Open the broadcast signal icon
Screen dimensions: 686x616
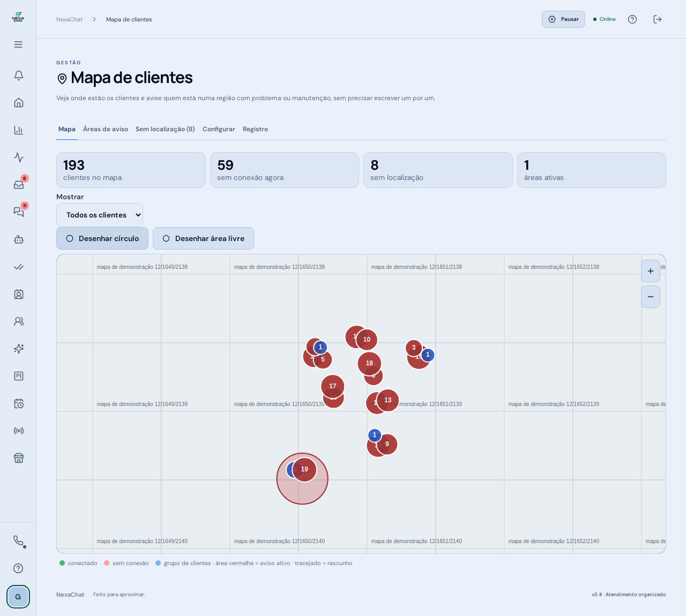click(19, 431)
